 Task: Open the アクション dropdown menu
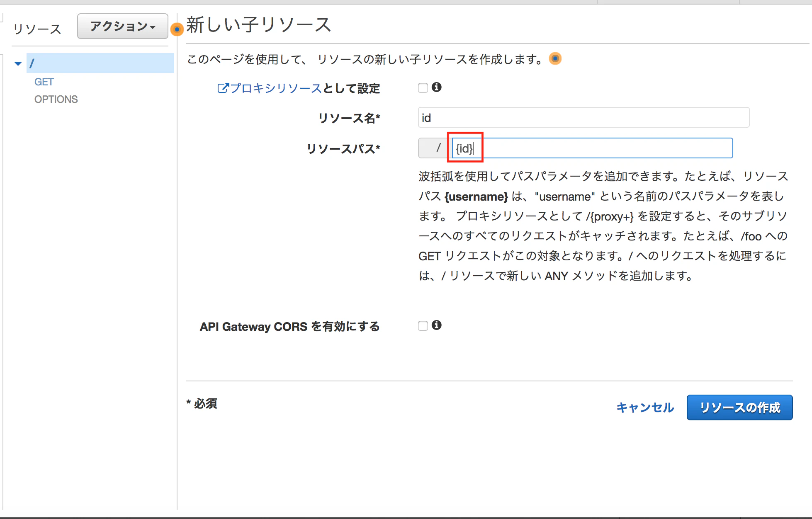123,27
